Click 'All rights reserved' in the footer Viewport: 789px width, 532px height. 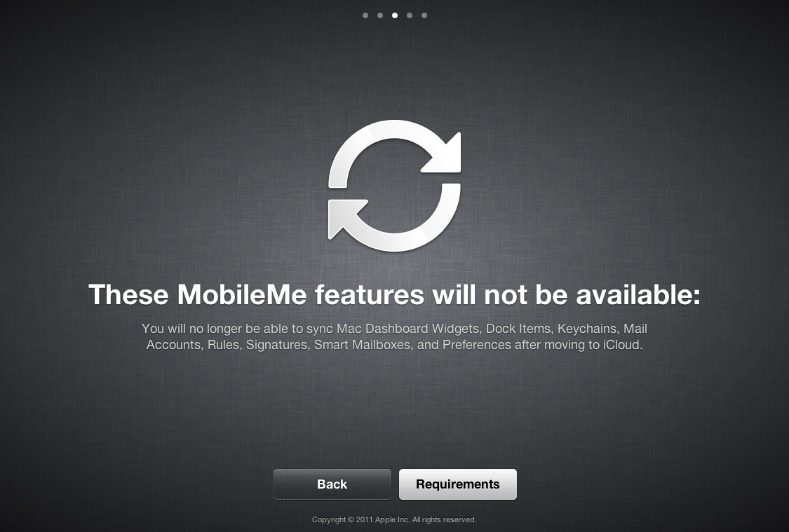coord(445,520)
